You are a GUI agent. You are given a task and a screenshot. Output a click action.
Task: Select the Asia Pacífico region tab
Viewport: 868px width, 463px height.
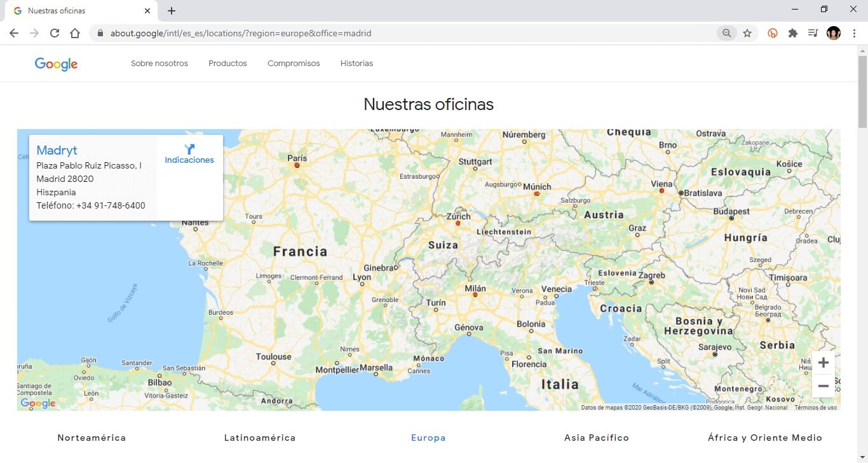point(597,438)
